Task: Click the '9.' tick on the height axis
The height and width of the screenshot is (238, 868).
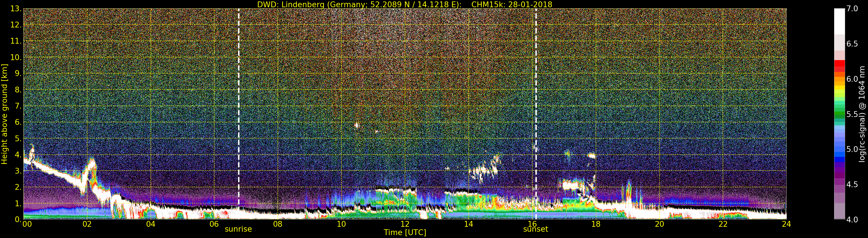Action: click(x=18, y=73)
